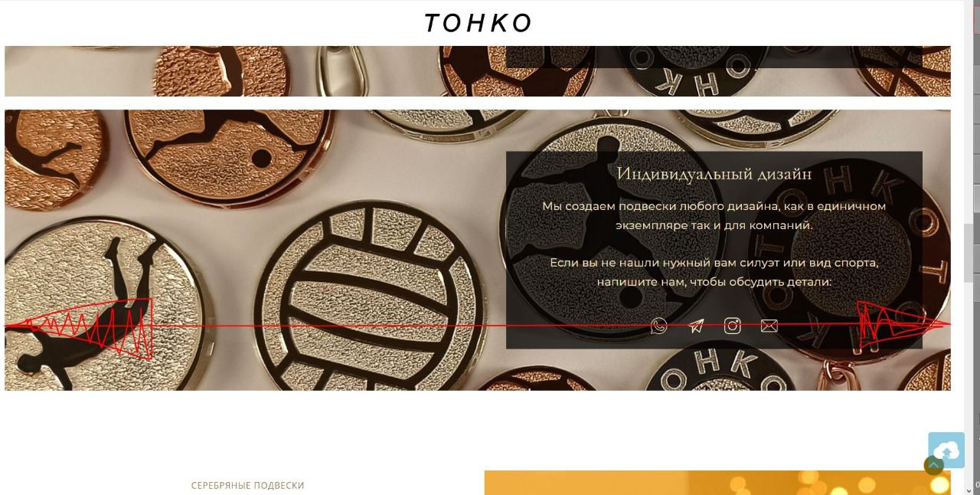This screenshot has height=495, width=980.
Task: Click the cloud upload widget
Action: (946, 450)
